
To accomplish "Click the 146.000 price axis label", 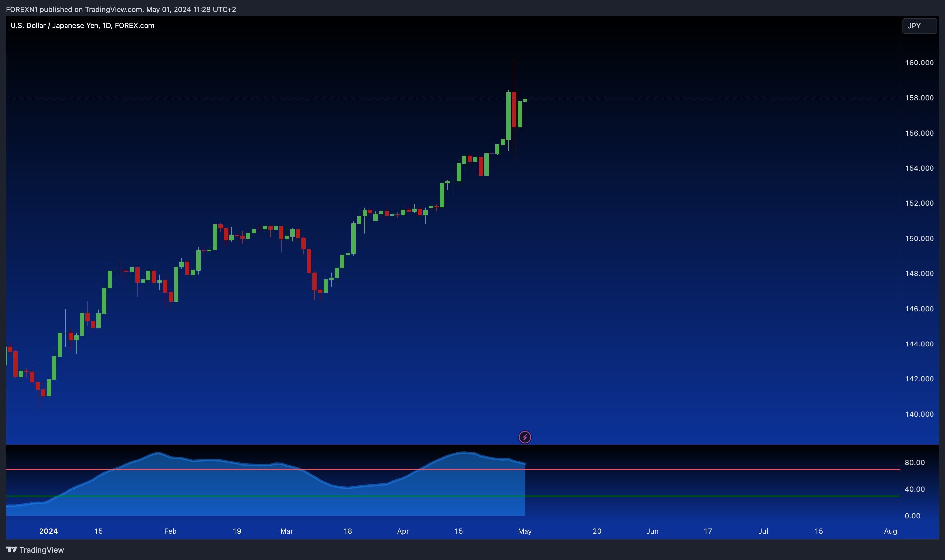I will click(919, 309).
